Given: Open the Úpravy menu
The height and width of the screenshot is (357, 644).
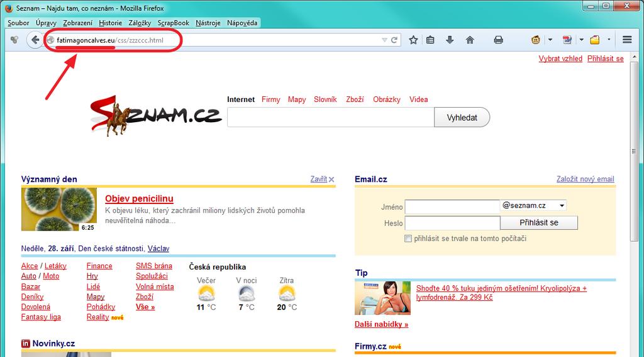Looking at the screenshot, I should 46,23.
